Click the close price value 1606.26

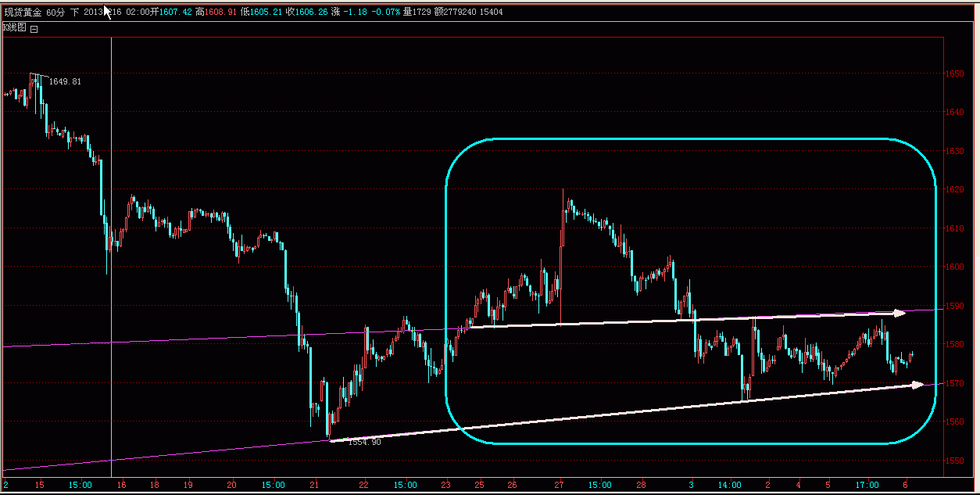[x=312, y=12]
